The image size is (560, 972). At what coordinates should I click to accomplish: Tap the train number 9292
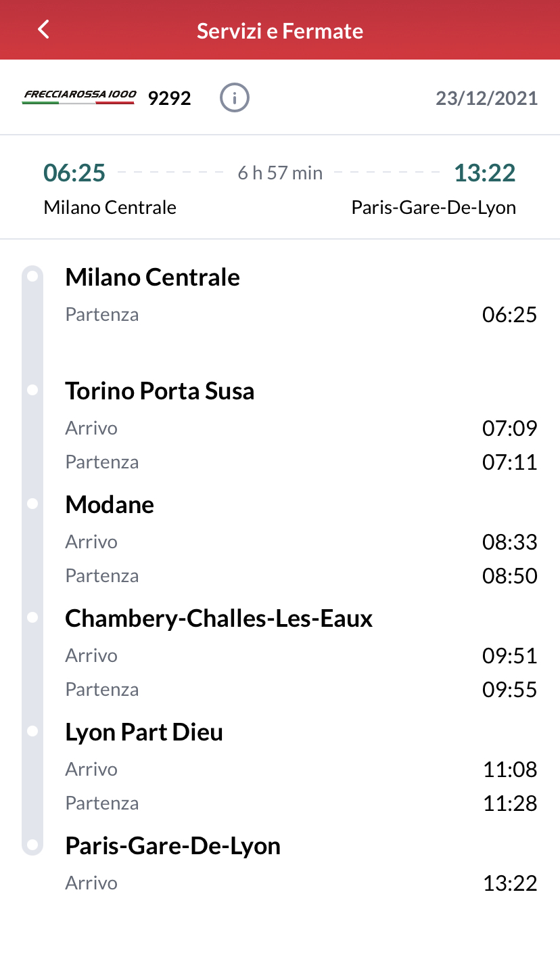tap(170, 99)
